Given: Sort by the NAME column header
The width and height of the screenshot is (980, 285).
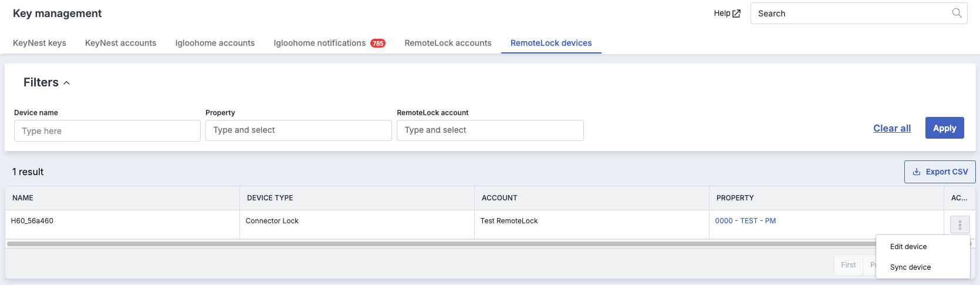Looking at the screenshot, I should pos(23,198).
